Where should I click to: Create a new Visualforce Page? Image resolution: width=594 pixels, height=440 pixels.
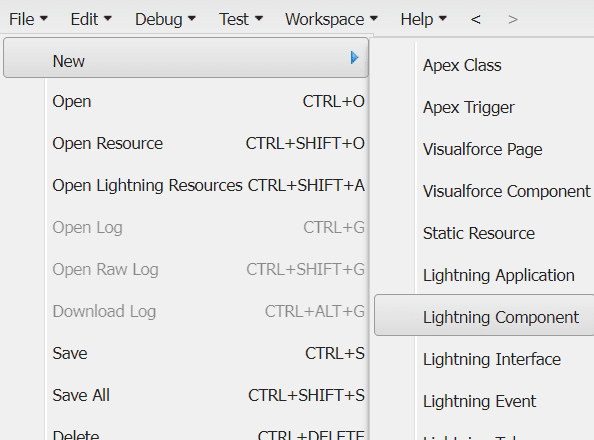click(484, 150)
